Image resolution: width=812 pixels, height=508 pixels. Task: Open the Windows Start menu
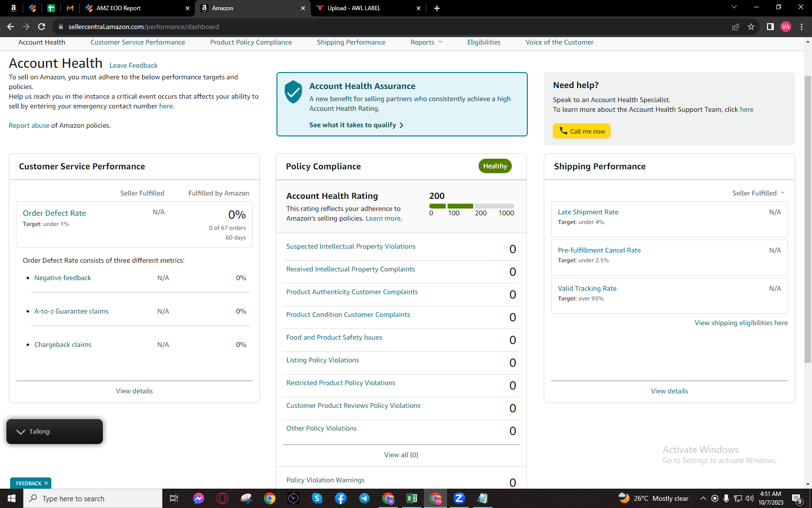click(12, 498)
